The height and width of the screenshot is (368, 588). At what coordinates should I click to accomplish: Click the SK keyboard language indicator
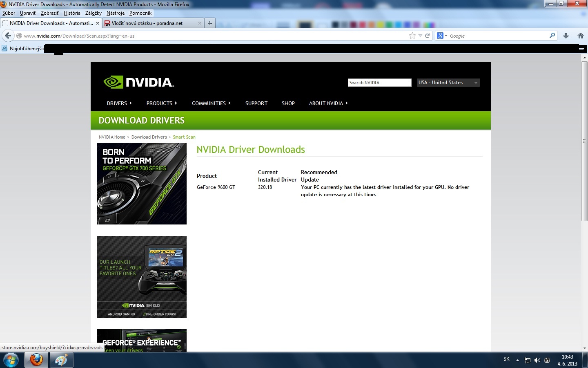point(506,359)
